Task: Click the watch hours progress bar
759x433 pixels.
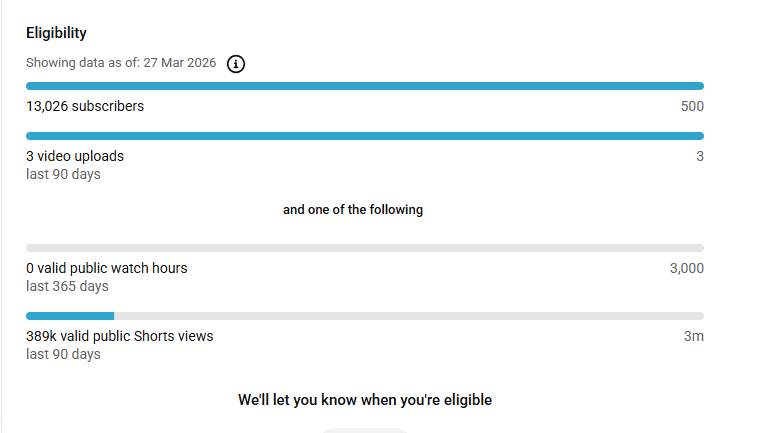Action: click(x=365, y=248)
